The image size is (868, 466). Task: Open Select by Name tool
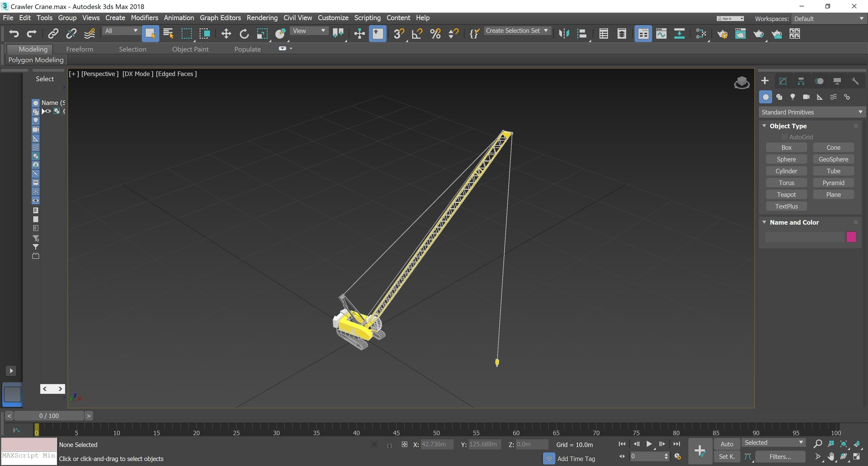coord(168,33)
